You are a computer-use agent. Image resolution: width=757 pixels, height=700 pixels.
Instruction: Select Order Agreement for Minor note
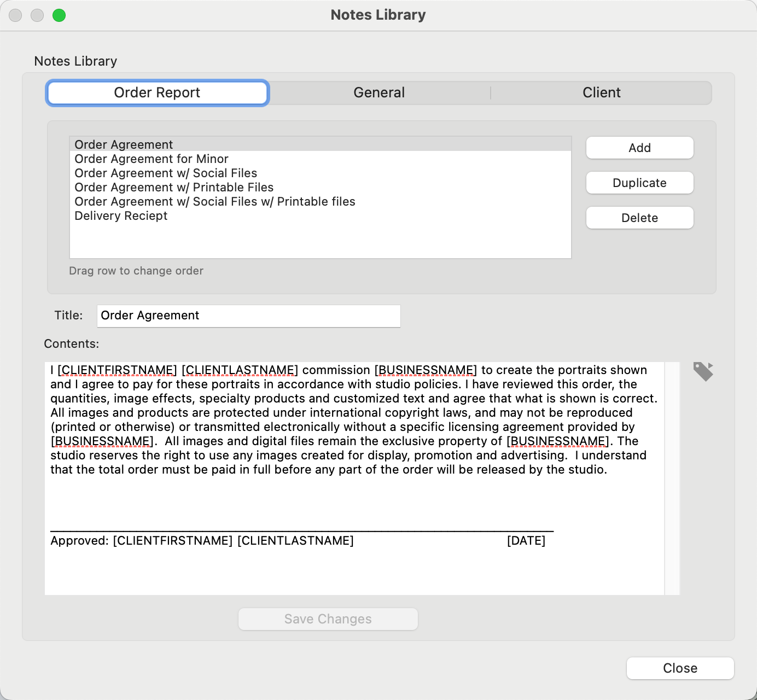pos(152,159)
